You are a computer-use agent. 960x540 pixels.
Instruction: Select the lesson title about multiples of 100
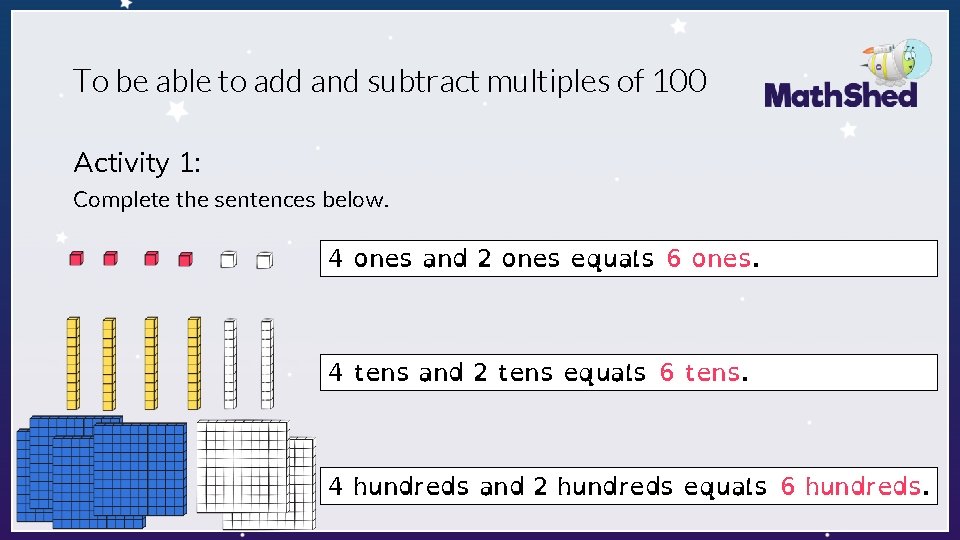pos(390,81)
